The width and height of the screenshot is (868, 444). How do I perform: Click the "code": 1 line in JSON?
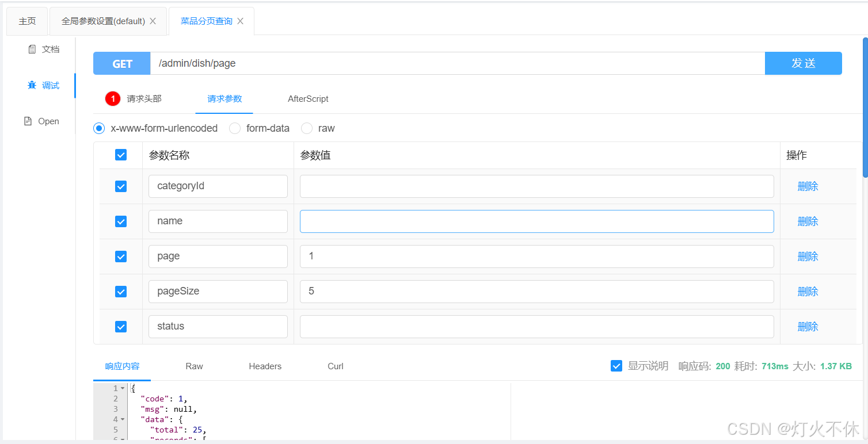163,399
